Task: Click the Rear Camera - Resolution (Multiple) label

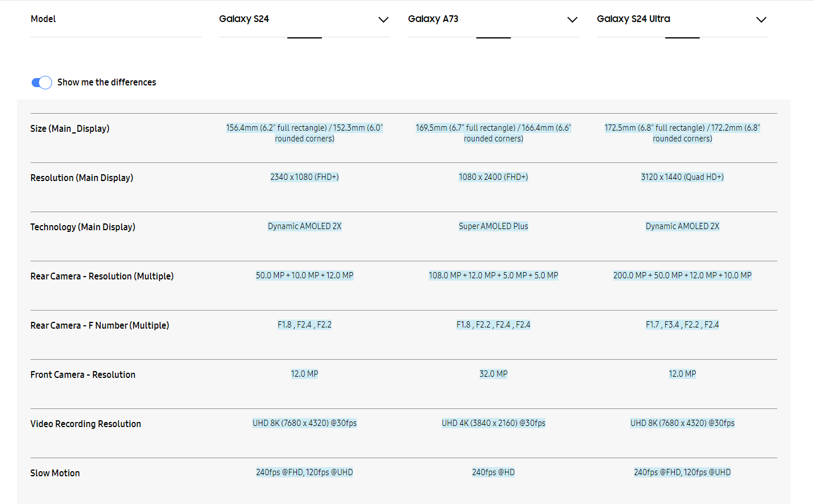Action: click(102, 276)
